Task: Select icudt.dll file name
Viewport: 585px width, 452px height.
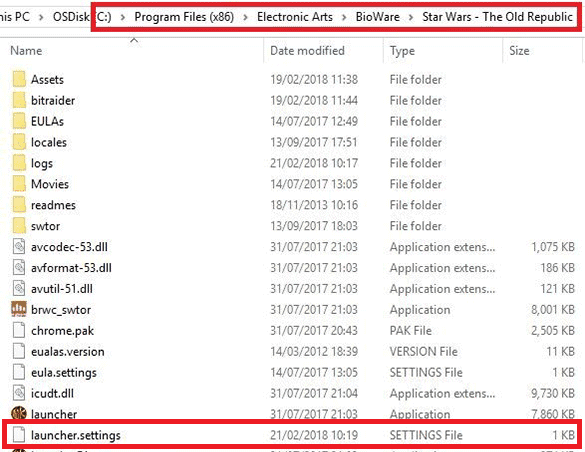Action: pyautogui.click(x=52, y=393)
